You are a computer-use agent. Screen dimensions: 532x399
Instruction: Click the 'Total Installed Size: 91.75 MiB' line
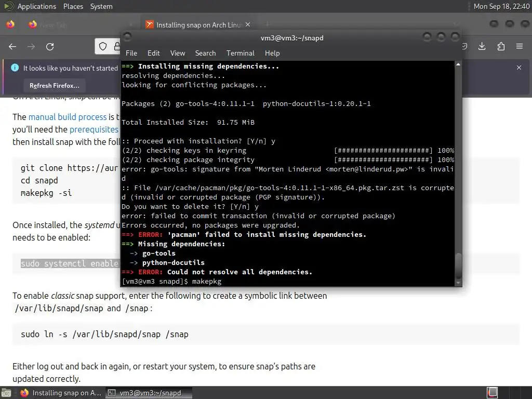(x=188, y=122)
